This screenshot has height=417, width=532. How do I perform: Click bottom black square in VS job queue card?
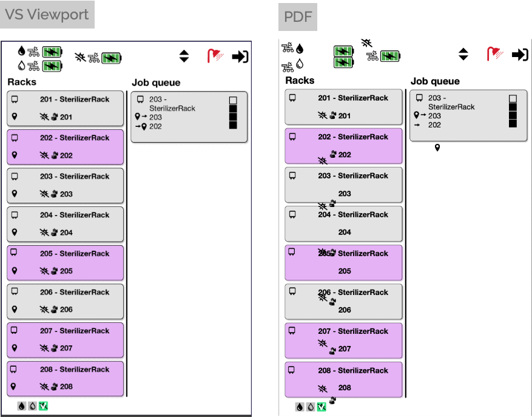pos(233,125)
